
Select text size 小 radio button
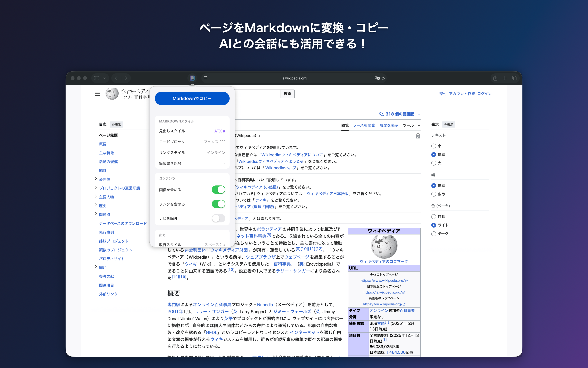433,146
